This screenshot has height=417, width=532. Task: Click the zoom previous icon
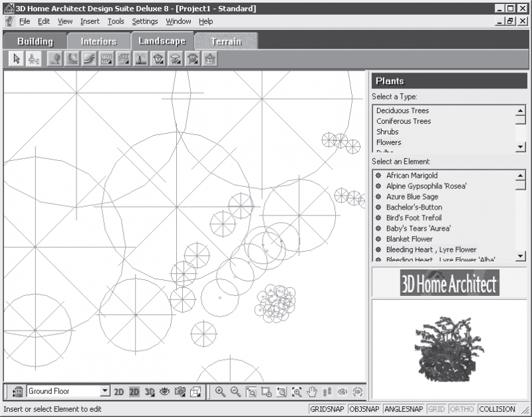tap(281, 392)
